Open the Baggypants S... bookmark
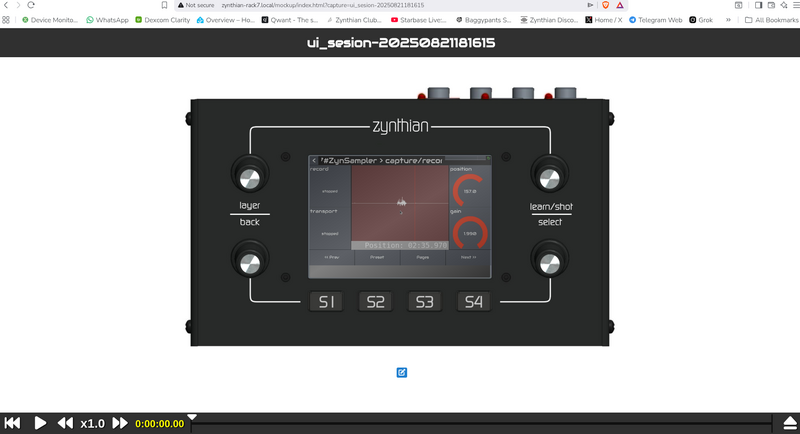The width and height of the screenshot is (800, 434). click(483, 20)
